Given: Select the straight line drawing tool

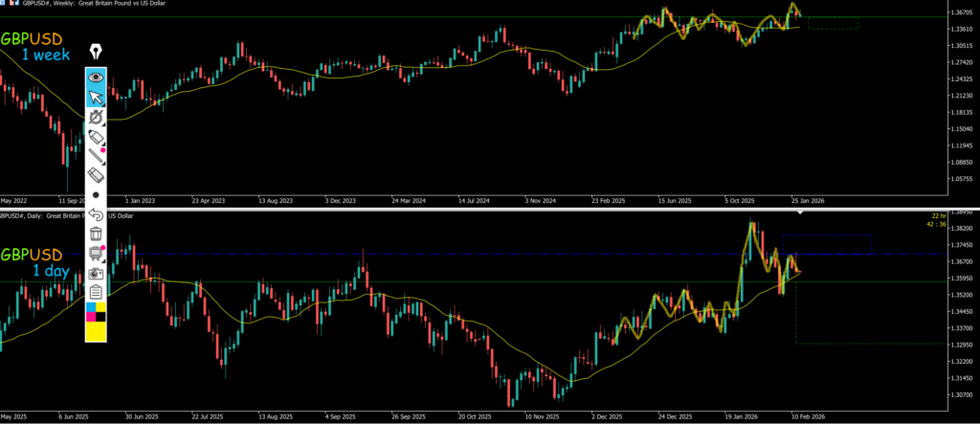Looking at the screenshot, I should click(x=96, y=157).
